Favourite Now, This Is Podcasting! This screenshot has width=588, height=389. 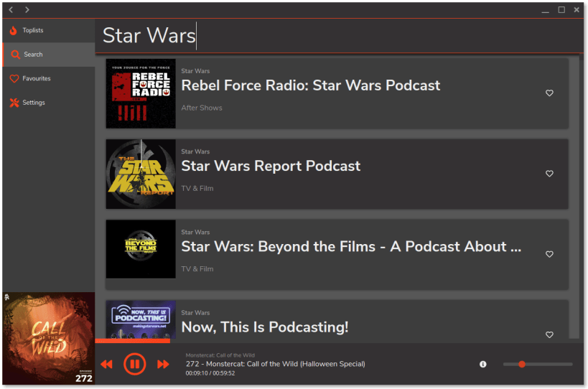click(x=549, y=334)
